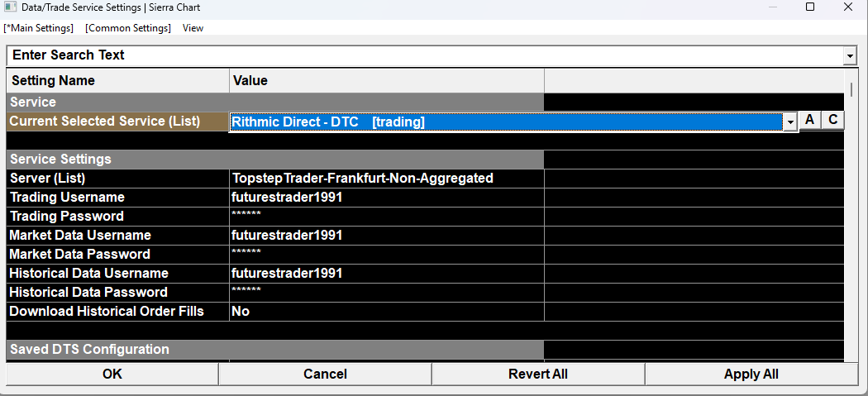Select the Rithmic Direct - DTC service combo box
Viewport: 868px width, 396px height.
pos(504,122)
